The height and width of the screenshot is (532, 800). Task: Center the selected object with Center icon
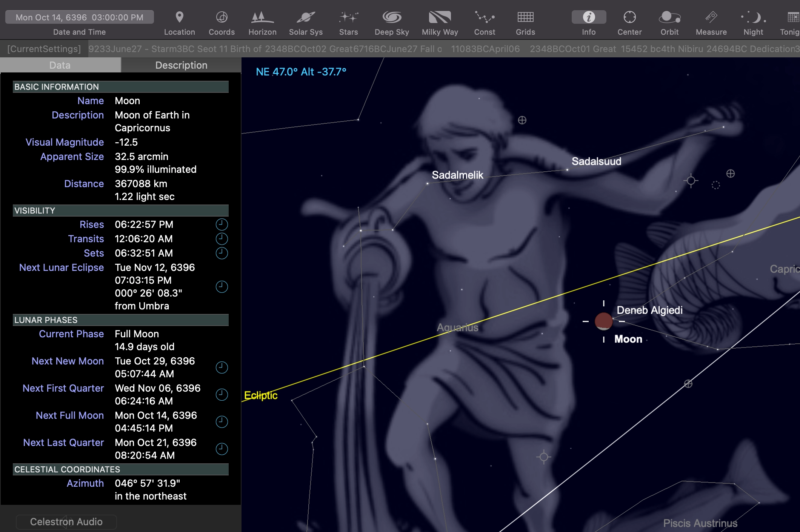(629, 17)
